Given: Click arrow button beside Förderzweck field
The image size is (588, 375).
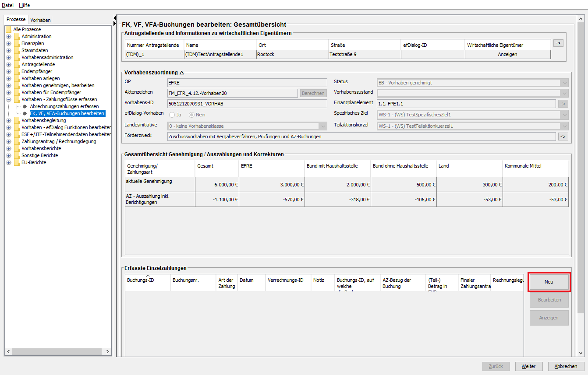Looking at the screenshot, I should [563, 137].
